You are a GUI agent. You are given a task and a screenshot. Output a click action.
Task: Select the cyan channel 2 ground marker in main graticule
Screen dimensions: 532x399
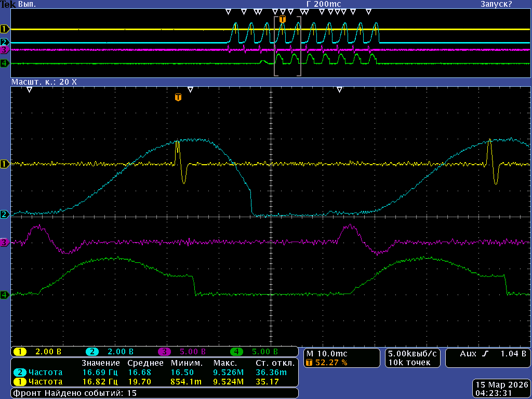pos(5,214)
